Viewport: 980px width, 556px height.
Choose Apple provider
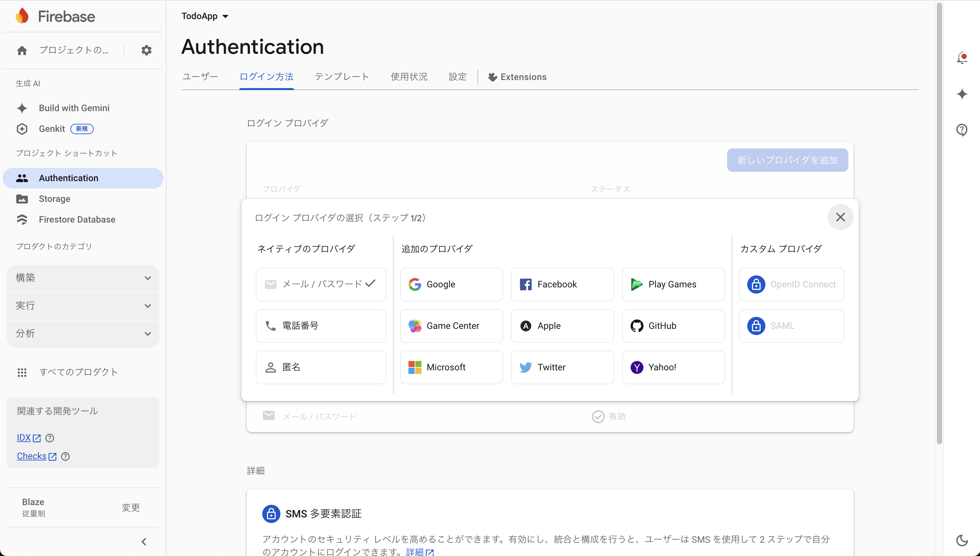coord(562,326)
